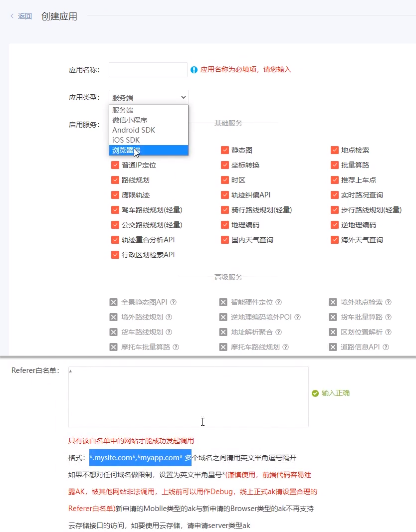Click the disabled 智能硬件定位 checkbox
Viewport: 416px width, 532px height.
click(223, 302)
